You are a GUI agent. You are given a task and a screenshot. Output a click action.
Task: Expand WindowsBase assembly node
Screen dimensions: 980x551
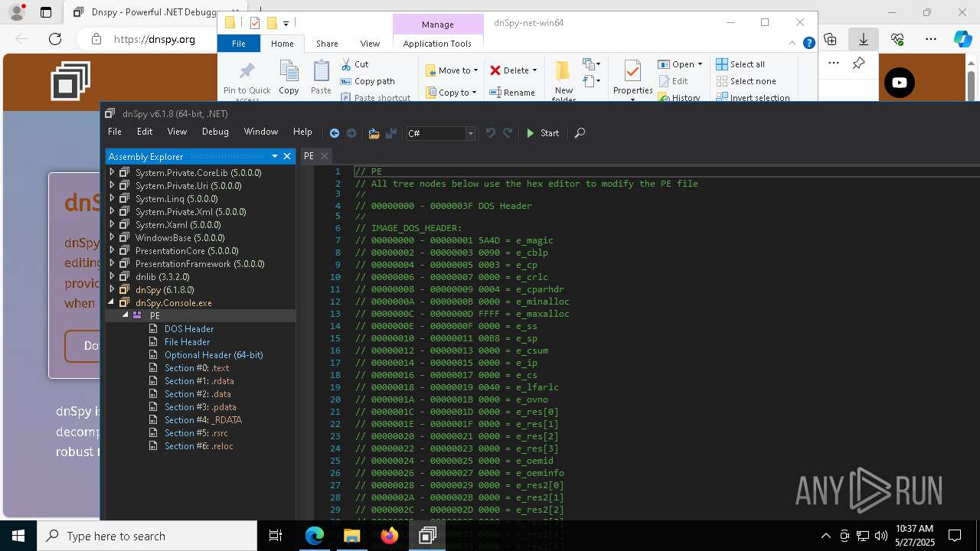tap(112, 238)
